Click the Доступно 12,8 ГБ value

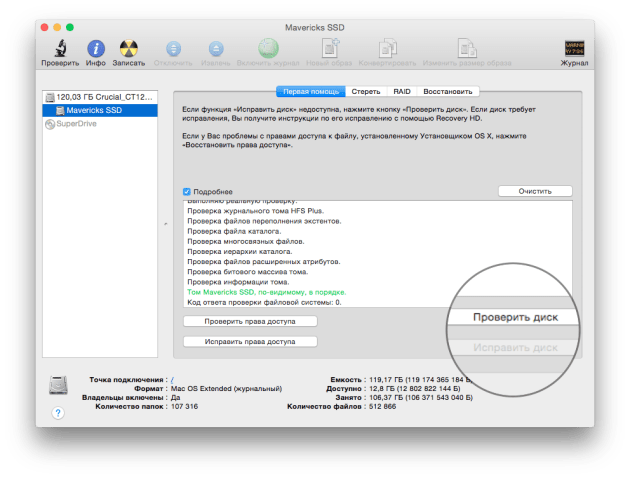[x=415, y=388]
